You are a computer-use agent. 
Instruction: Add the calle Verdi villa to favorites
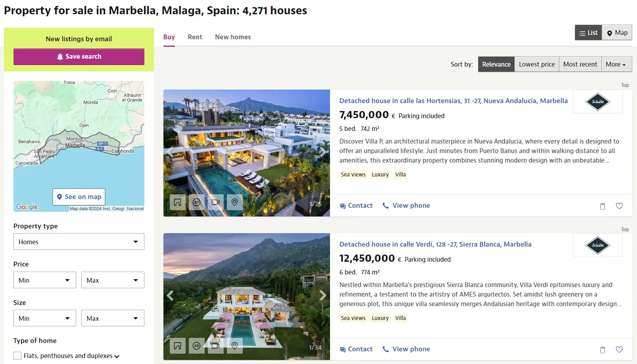[x=619, y=349]
